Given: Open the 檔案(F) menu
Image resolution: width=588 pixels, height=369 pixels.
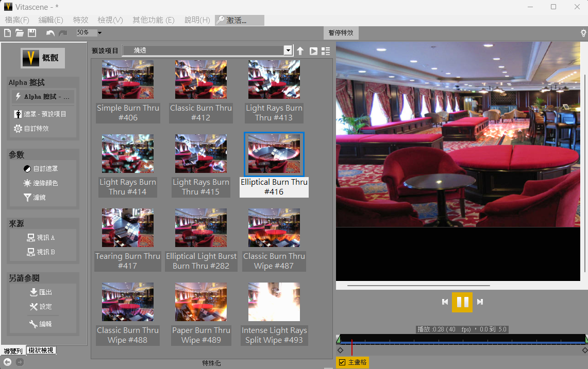Looking at the screenshot, I should (x=17, y=20).
